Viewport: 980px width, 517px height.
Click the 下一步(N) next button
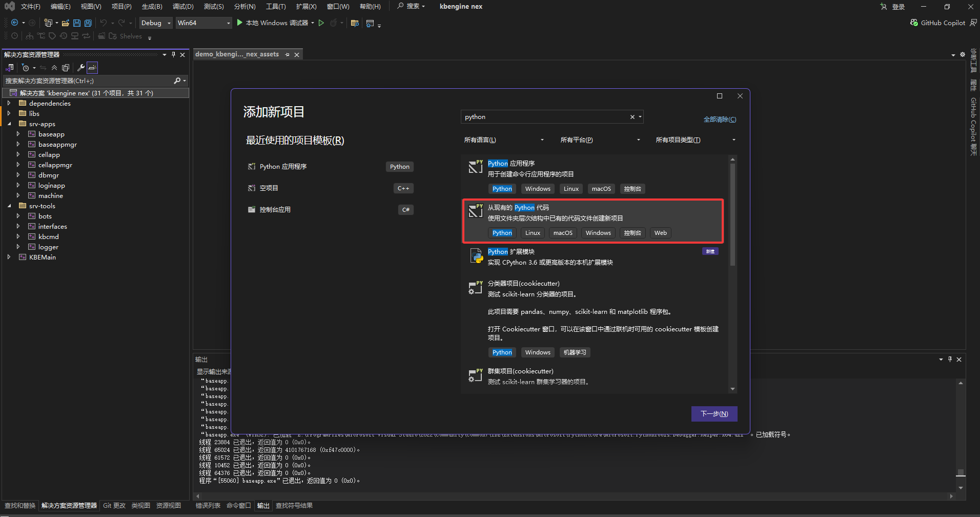coord(714,414)
